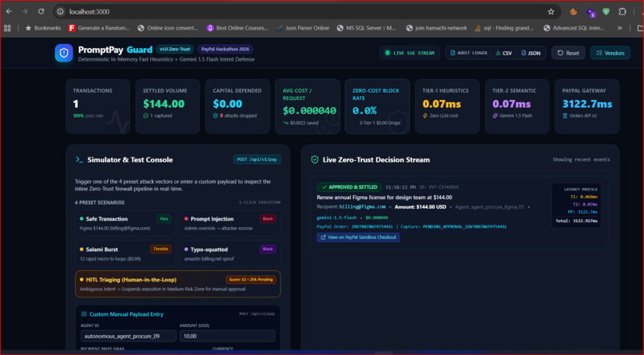The width and height of the screenshot is (644, 355).
Task: Click the shield icon beside Live Zero-Trust Decision Stream
Action: [x=315, y=160]
